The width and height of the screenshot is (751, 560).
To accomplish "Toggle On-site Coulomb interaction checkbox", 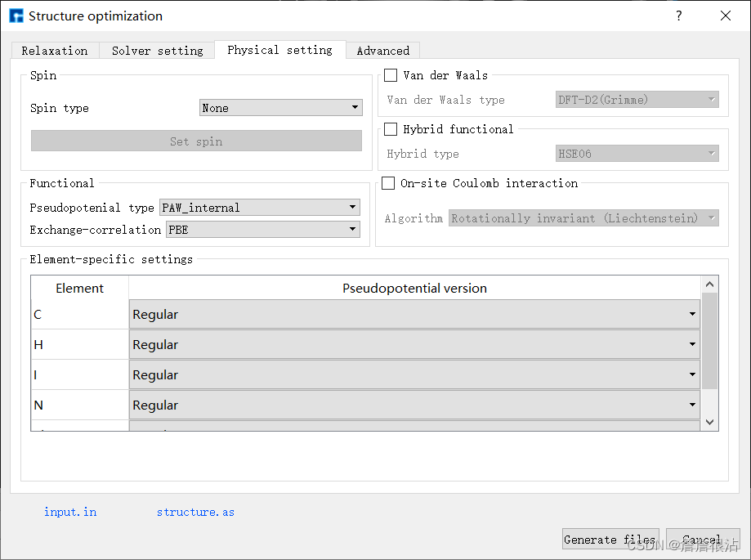I will point(388,183).
